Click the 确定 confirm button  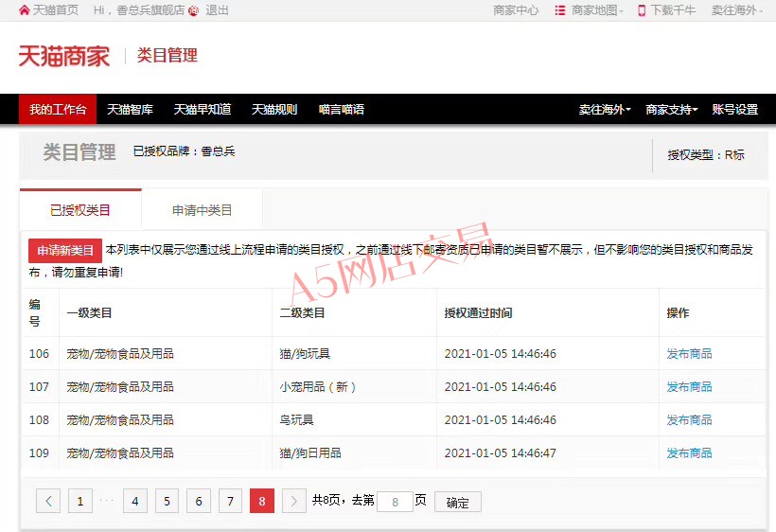(x=458, y=502)
